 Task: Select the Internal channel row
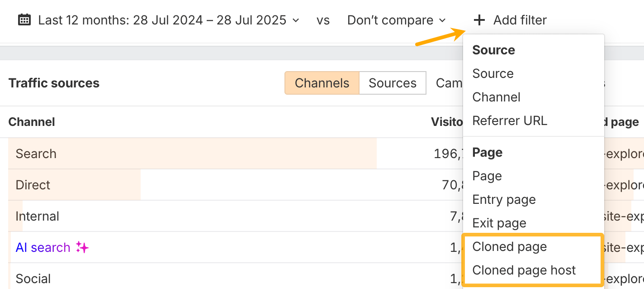pos(37,216)
